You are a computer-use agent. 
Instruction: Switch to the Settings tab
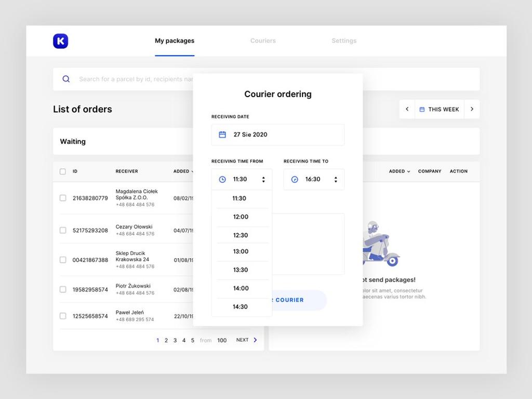(x=344, y=41)
